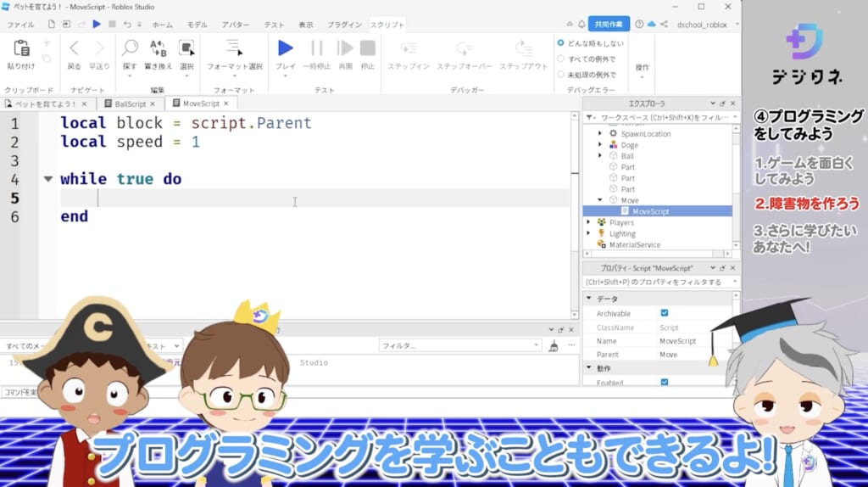The image size is (868, 487).
Task: Select the 'Unhandled exceptions' (未処理の例外で) radio
Action: pos(561,75)
